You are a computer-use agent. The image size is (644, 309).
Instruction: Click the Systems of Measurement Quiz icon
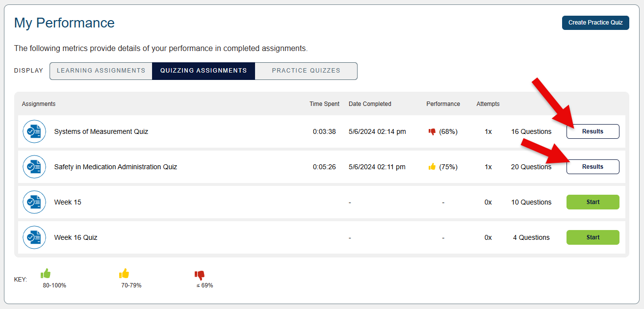tap(34, 131)
